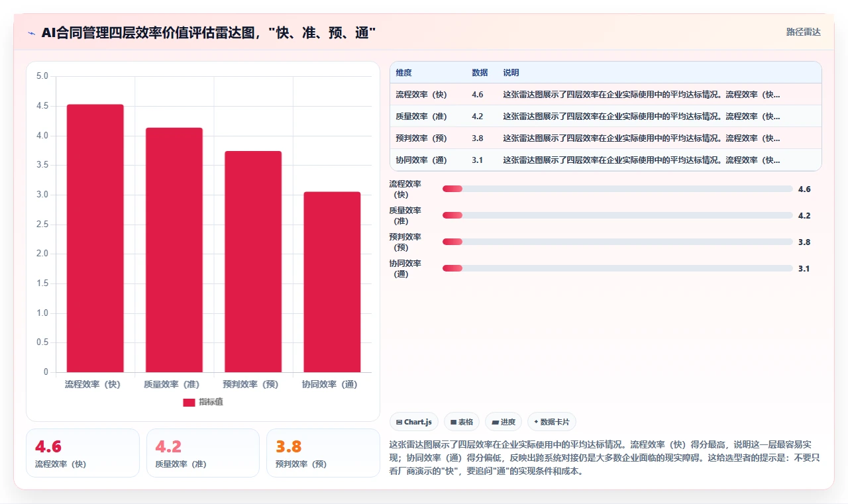Click the 进度 tag chip

(503, 422)
